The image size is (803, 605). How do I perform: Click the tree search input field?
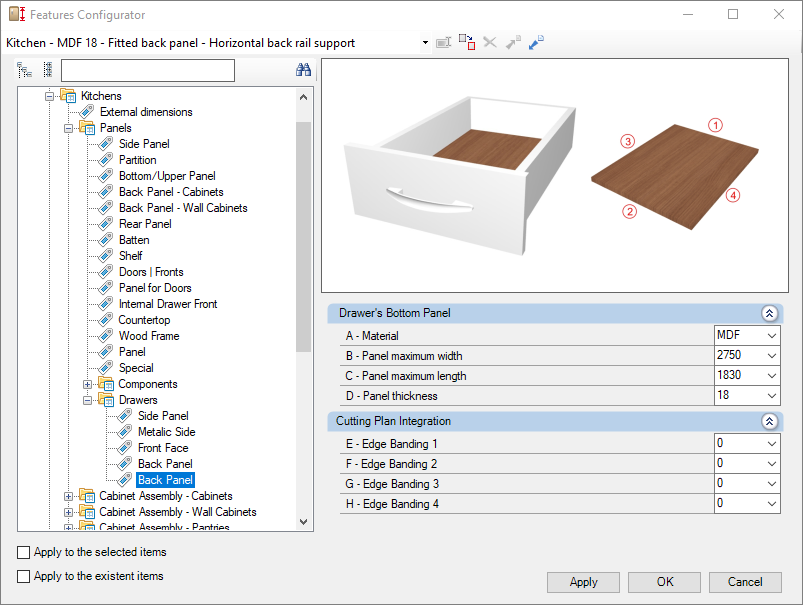pos(148,70)
